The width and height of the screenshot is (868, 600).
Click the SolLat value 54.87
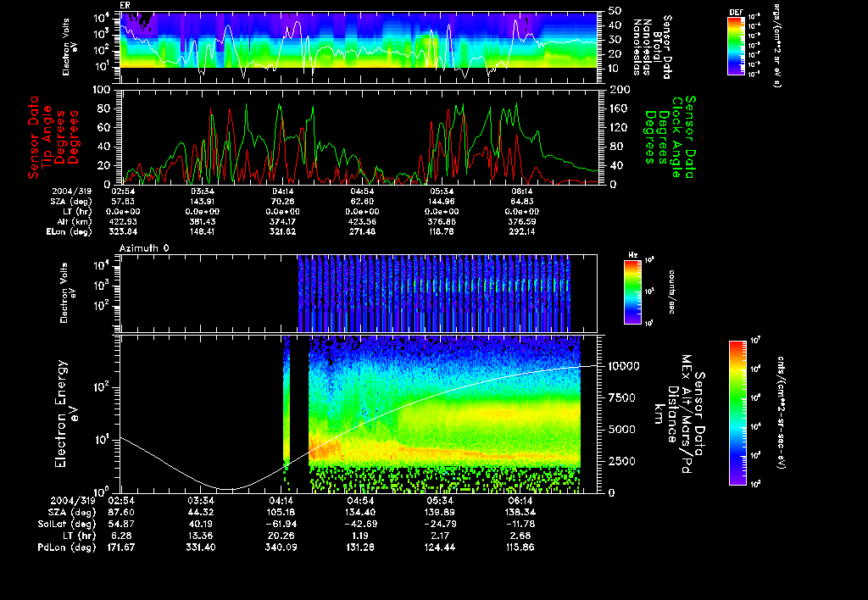tap(120, 524)
